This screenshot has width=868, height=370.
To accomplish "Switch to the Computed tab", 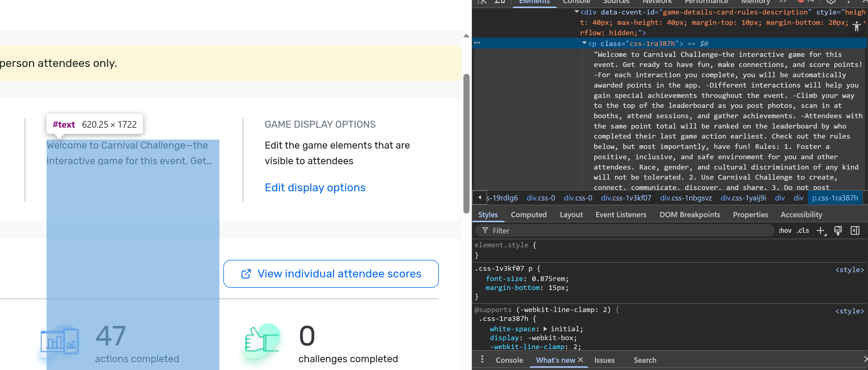I will (528, 215).
